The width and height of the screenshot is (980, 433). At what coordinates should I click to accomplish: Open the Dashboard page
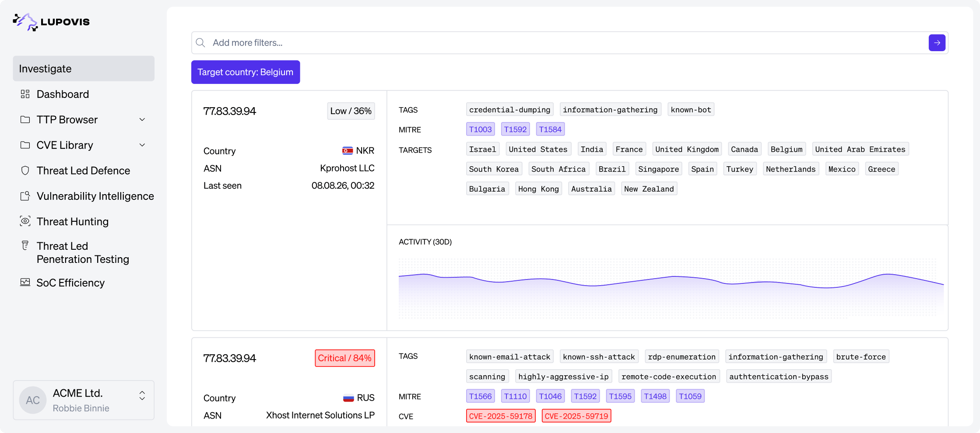[63, 94]
